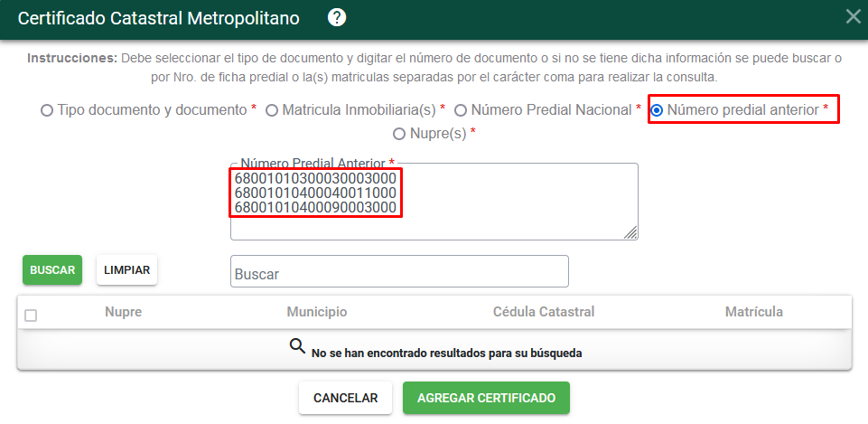Image resolution: width=868 pixels, height=424 pixels.
Task: Close the Certificado Catastral dialog
Action: 853,17
